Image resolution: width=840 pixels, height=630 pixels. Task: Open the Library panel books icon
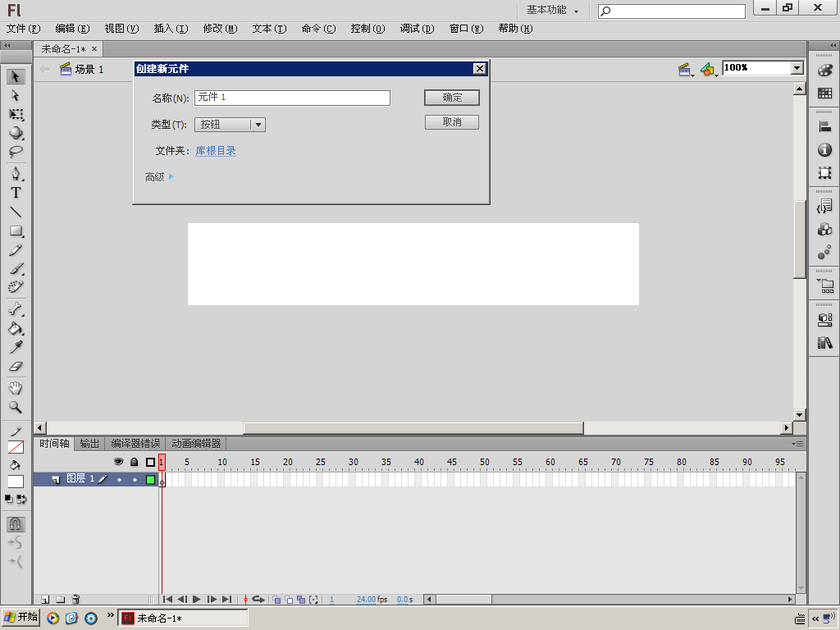[824, 342]
